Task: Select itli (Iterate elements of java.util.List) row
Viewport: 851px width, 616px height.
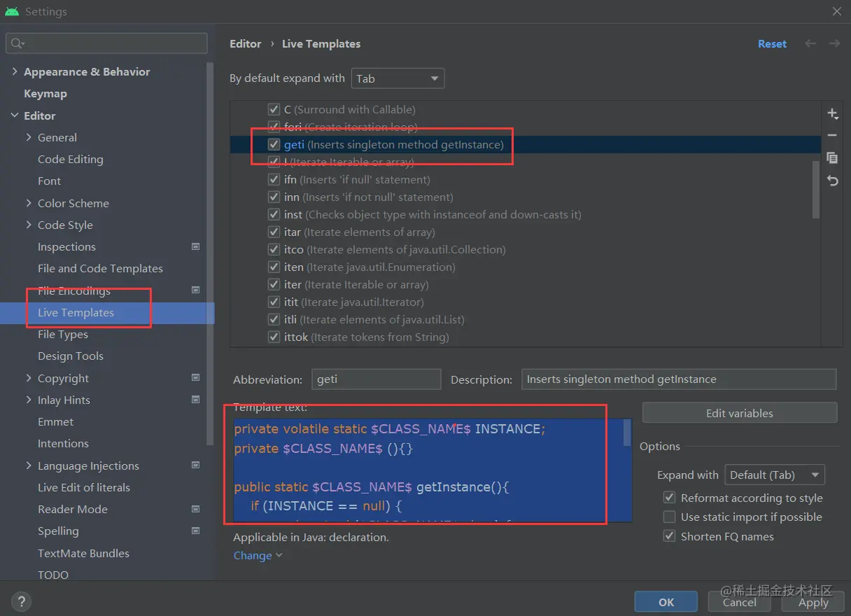Action: click(526, 319)
